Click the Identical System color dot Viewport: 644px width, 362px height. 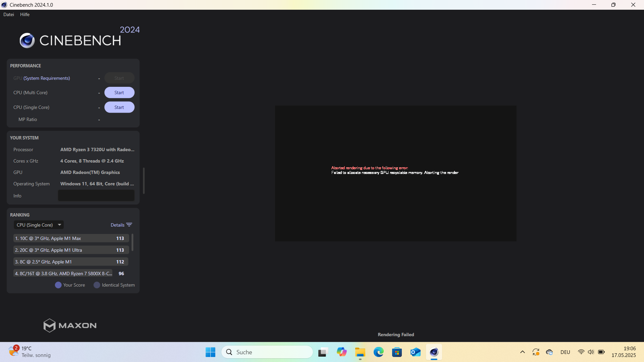97,285
